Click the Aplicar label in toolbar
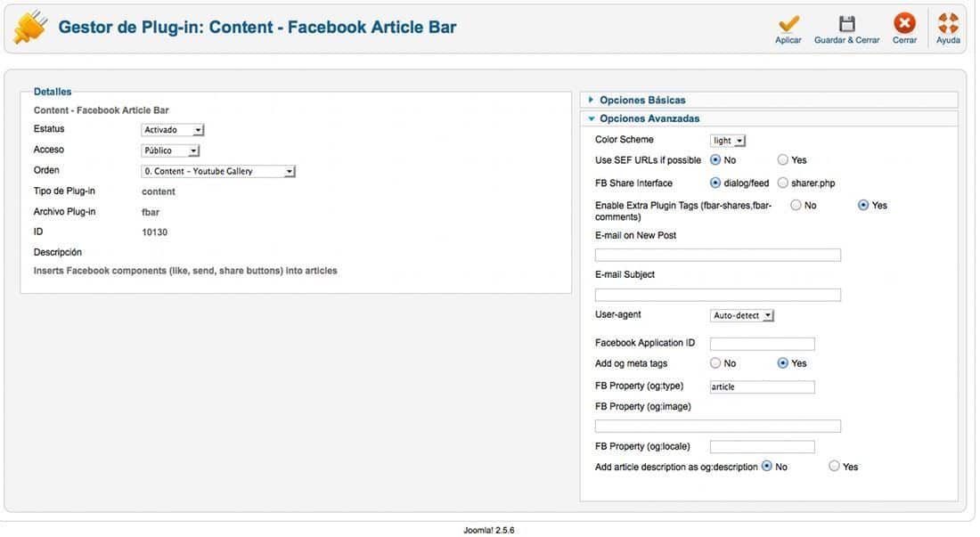Viewport: 980px width, 537px height. pos(788,40)
